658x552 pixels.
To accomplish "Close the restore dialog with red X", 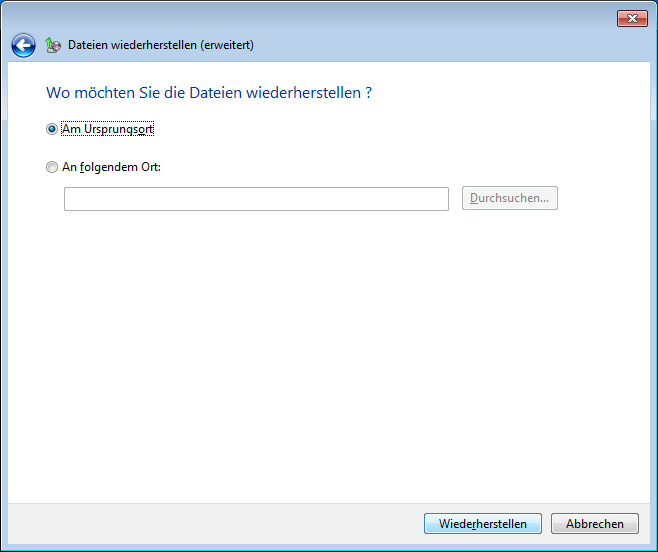I will pos(631,18).
